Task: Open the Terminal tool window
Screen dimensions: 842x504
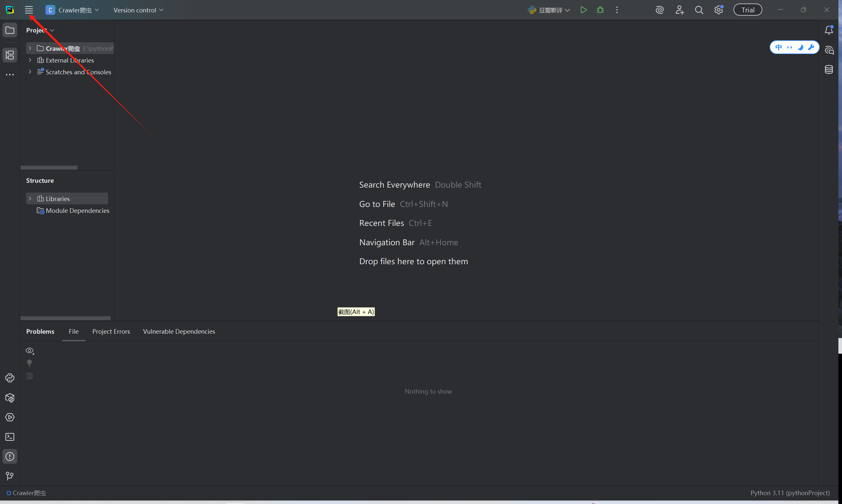Action: pyautogui.click(x=10, y=437)
